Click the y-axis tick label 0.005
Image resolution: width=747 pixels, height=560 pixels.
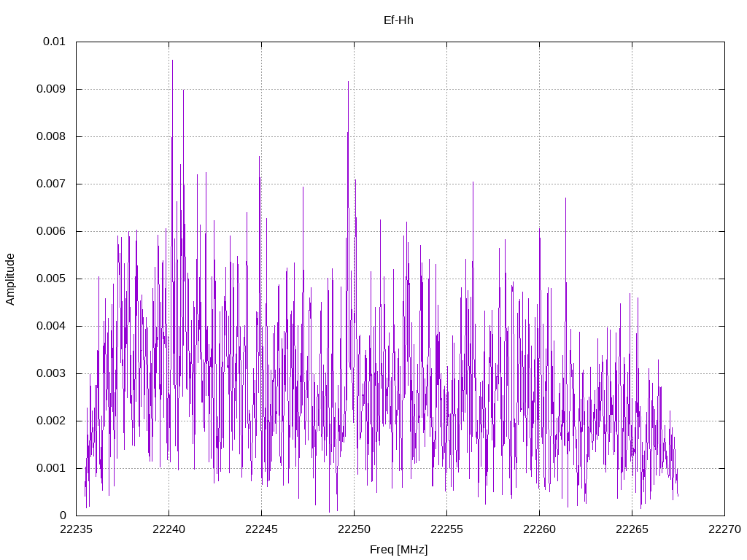51,279
